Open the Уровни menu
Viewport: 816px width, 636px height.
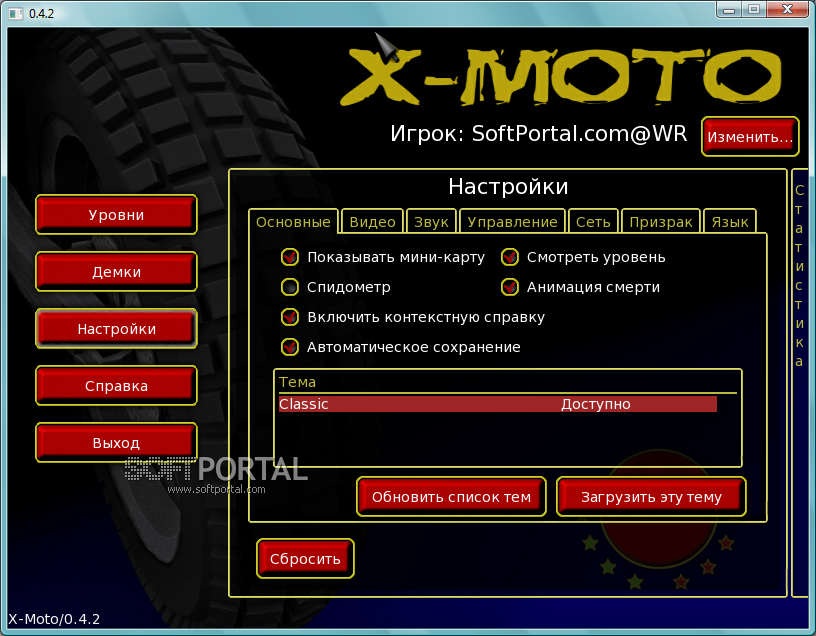[x=116, y=214]
